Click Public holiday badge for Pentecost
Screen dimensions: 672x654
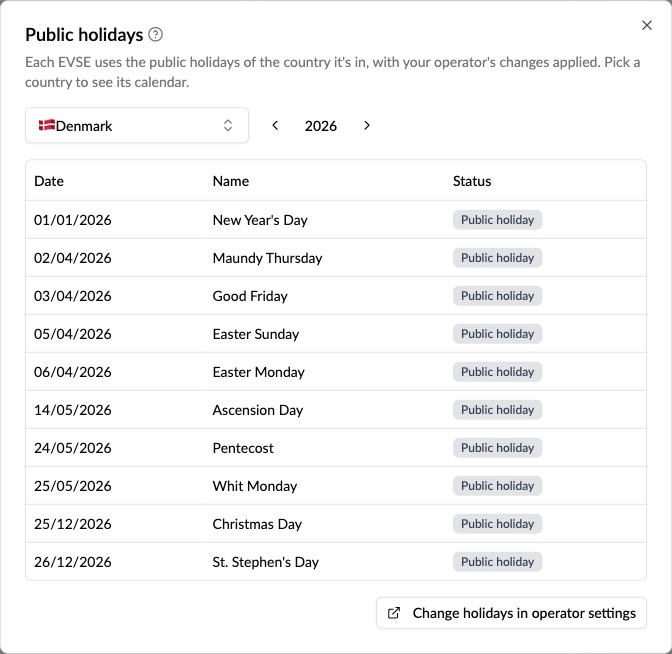pyautogui.click(x=497, y=448)
